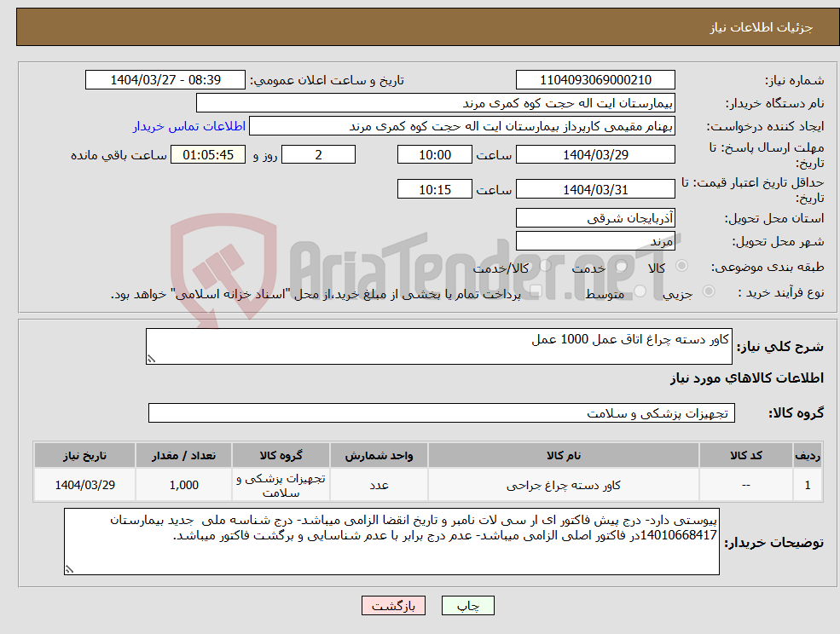Select the کالا radio option
This screenshot has height=634, width=840.
coord(682,264)
